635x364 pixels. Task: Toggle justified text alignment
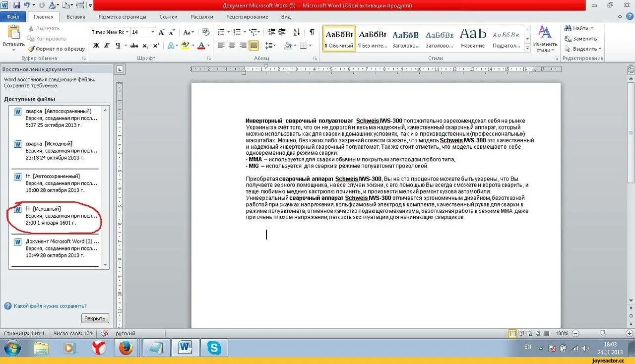click(254, 45)
